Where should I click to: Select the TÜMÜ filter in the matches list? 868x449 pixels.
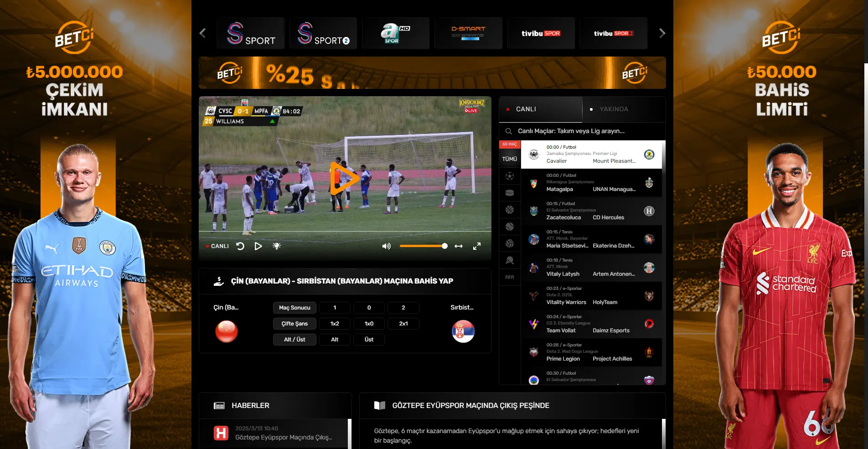pos(510,159)
